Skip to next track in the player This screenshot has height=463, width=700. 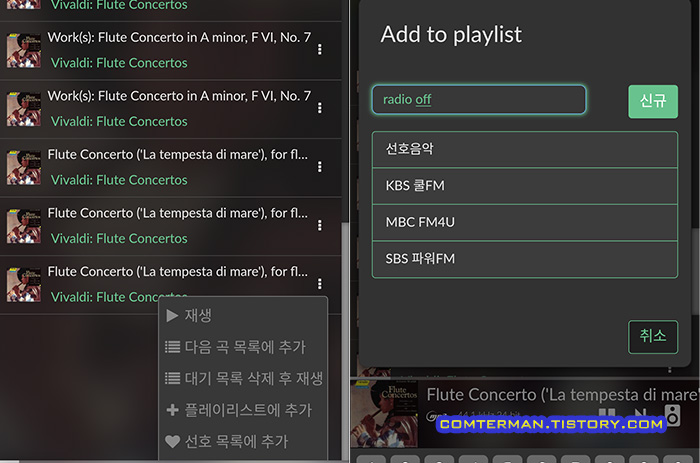click(x=640, y=414)
